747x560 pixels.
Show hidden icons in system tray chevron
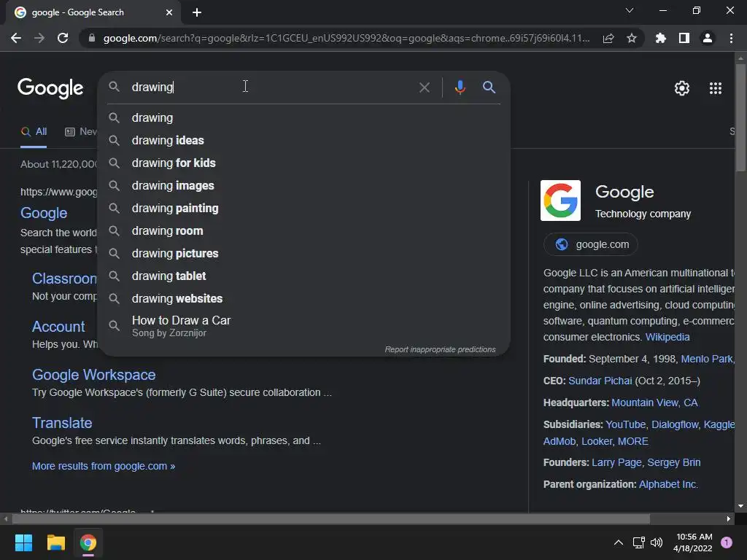(619, 542)
